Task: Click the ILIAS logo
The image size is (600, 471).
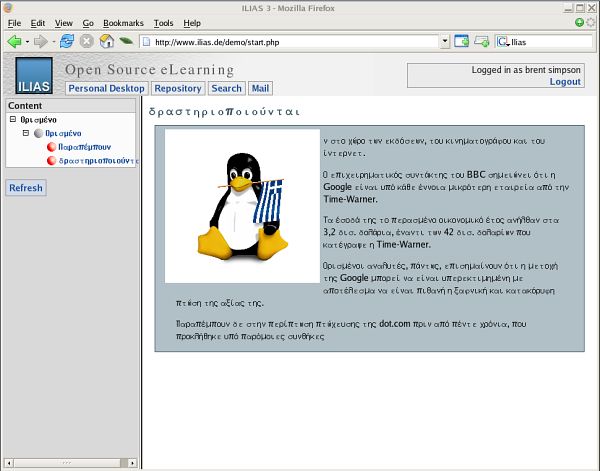Action: pos(34,75)
